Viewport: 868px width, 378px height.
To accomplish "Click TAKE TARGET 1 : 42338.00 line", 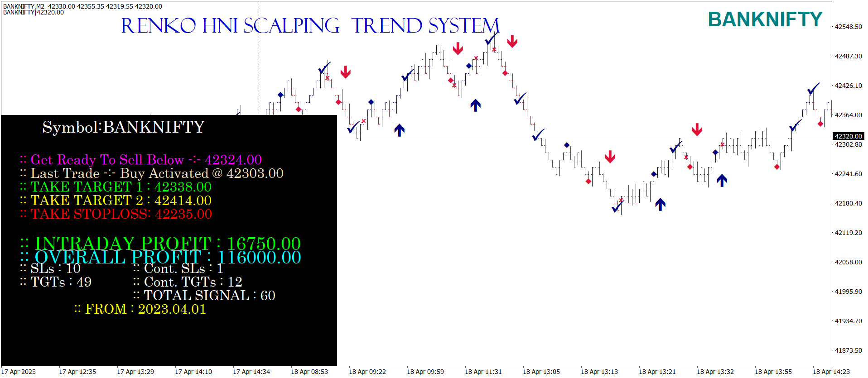I will pos(116,187).
